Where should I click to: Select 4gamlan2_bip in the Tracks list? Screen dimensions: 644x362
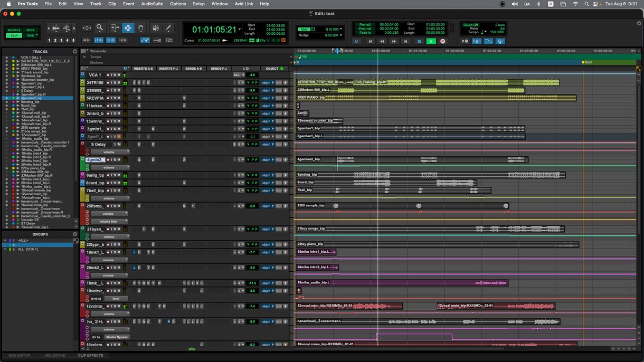(x=32, y=98)
